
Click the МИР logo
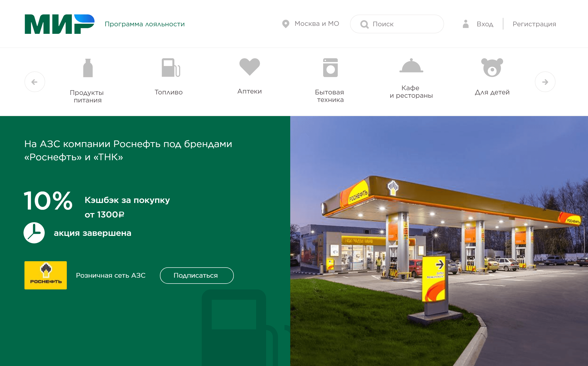(x=59, y=24)
